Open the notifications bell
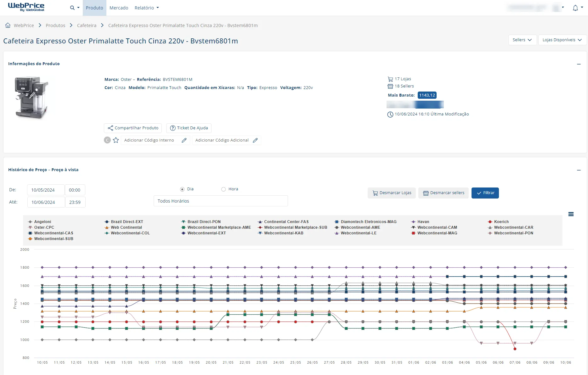The height and width of the screenshot is (375, 588). click(575, 8)
